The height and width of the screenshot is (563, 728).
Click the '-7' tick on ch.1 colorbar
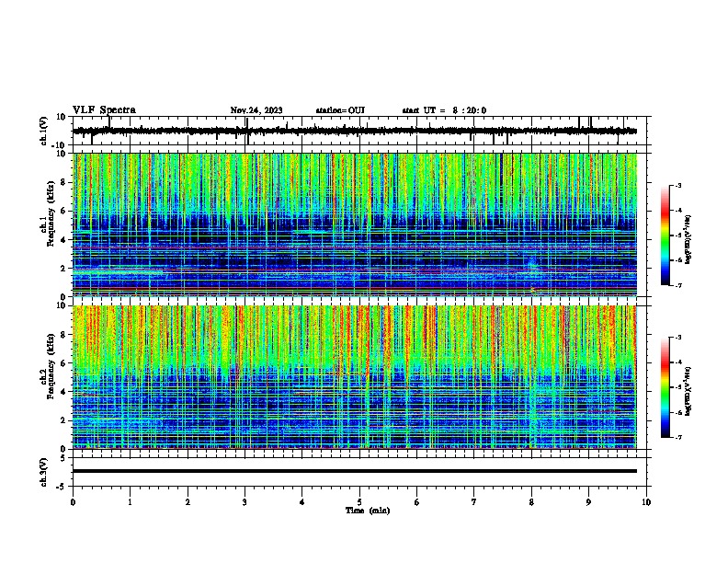[678, 285]
